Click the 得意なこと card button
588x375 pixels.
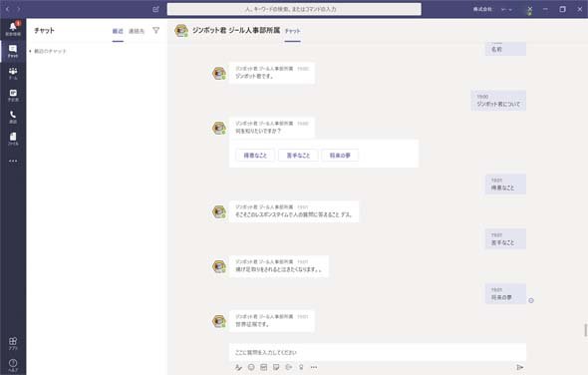point(255,155)
